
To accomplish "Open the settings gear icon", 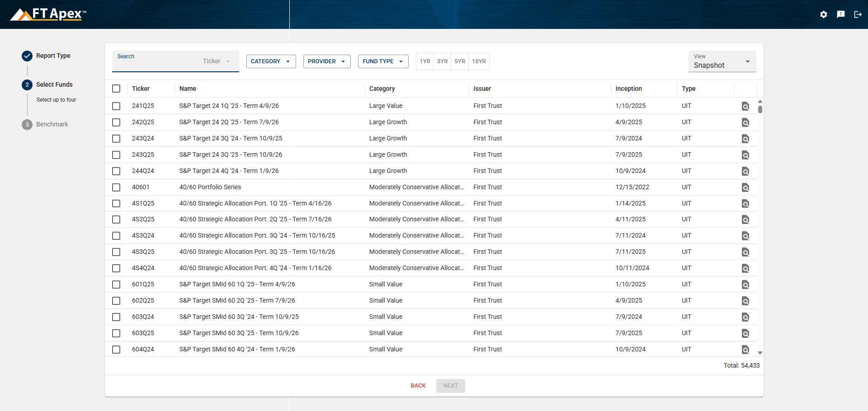I will coord(824,14).
